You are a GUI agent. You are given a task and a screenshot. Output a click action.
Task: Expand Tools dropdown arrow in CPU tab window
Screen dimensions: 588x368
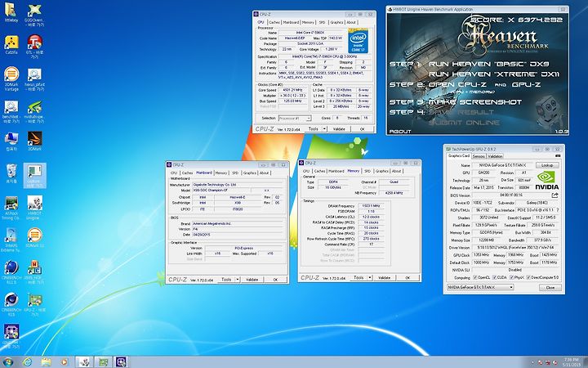[324, 129]
